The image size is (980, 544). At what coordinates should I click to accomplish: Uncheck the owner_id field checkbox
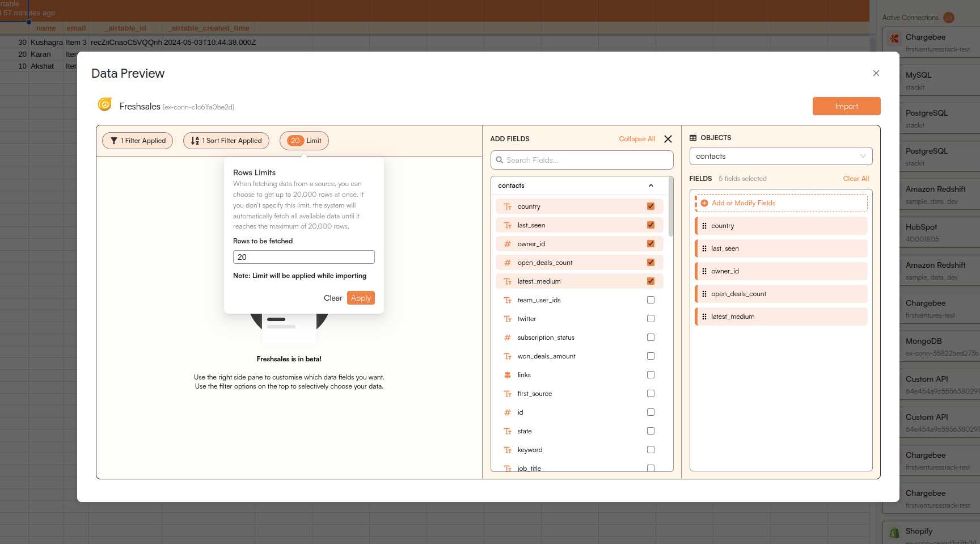coord(650,244)
